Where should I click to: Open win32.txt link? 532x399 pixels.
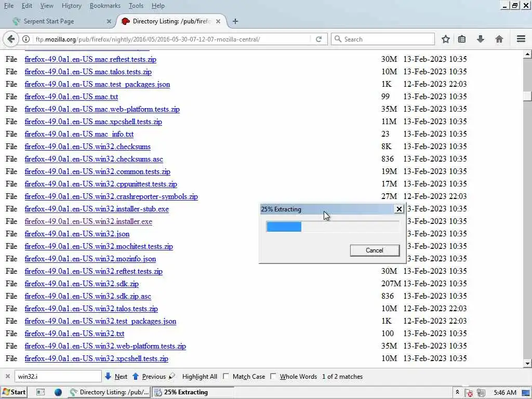[x=74, y=334]
